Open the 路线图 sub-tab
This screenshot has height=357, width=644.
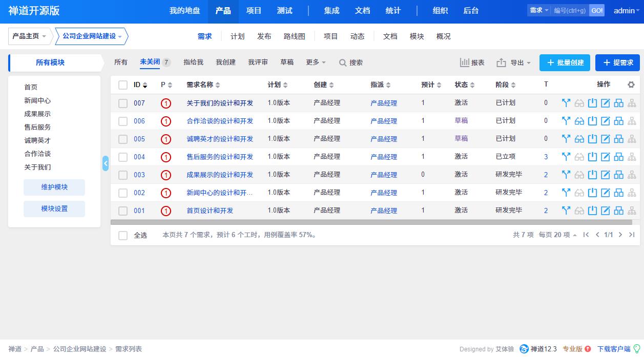pos(295,36)
